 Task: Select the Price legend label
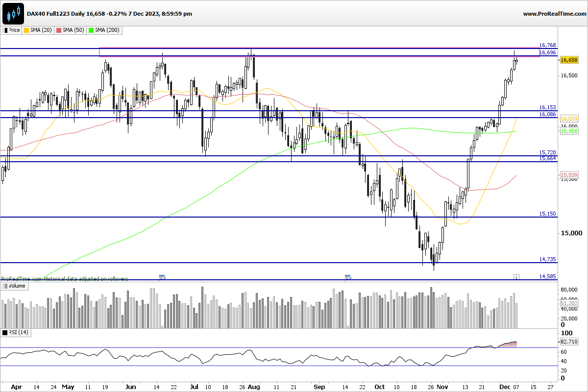(14, 30)
